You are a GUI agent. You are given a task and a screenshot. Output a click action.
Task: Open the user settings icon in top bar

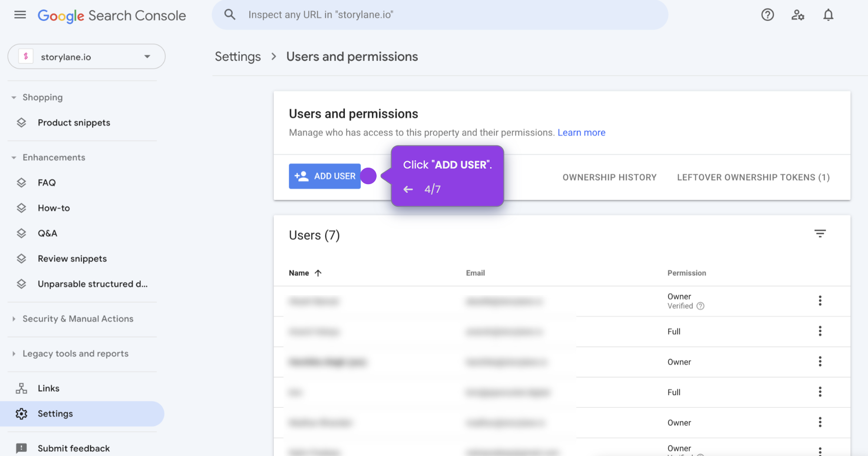point(798,14)
